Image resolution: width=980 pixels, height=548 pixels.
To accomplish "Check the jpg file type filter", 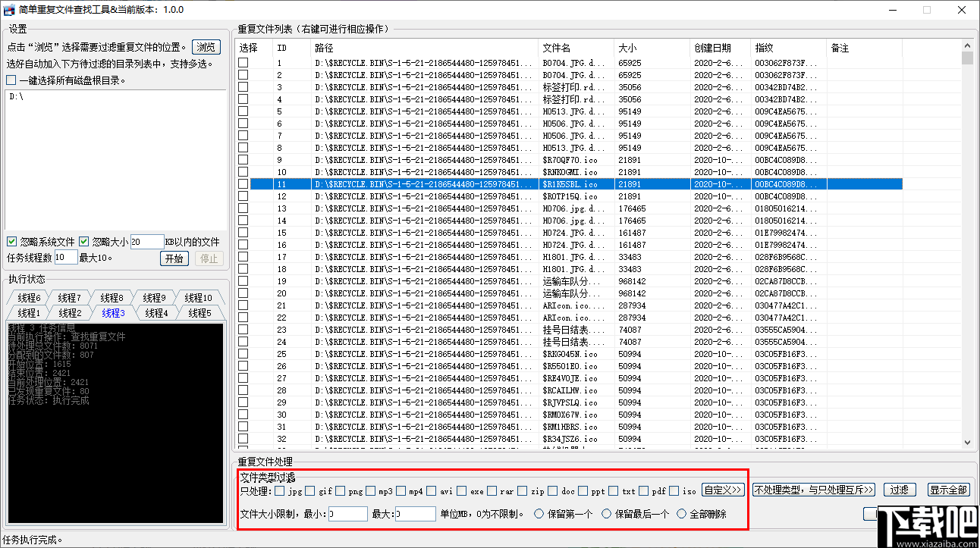I will (280, 490).
